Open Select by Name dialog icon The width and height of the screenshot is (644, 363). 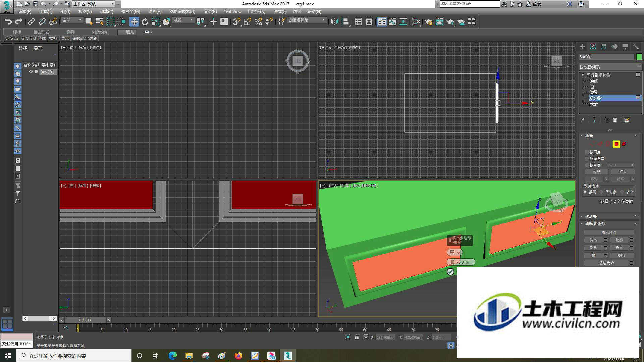pyautogui.click(x=100, y=22)
